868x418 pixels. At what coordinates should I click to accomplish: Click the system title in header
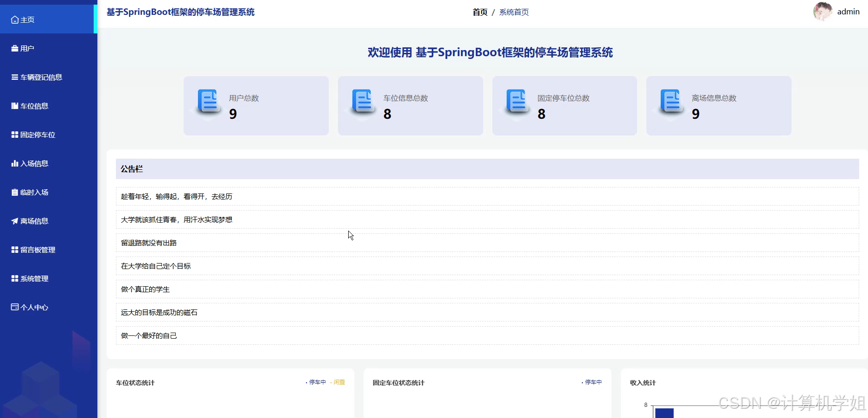tap(180, 12)
